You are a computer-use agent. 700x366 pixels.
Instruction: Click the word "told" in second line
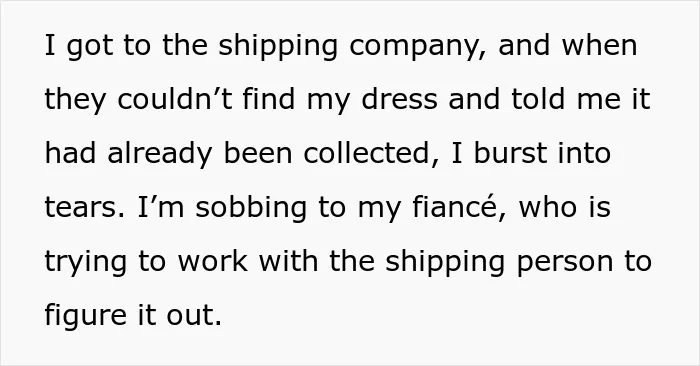point(538,99)
